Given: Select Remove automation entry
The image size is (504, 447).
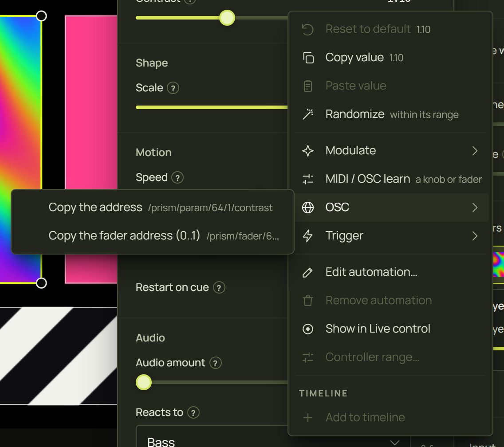Looking at the screenshot, I should click(390, 301).
